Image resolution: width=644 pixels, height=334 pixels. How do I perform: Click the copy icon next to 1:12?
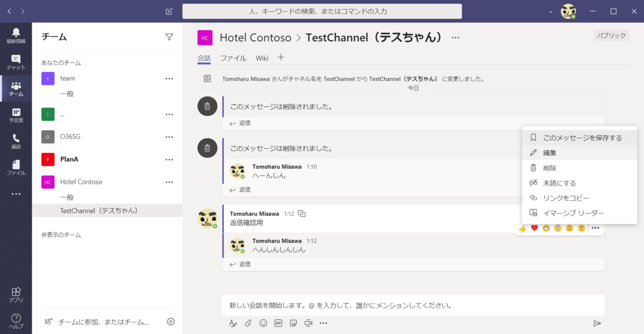click(x=302, y=214)
